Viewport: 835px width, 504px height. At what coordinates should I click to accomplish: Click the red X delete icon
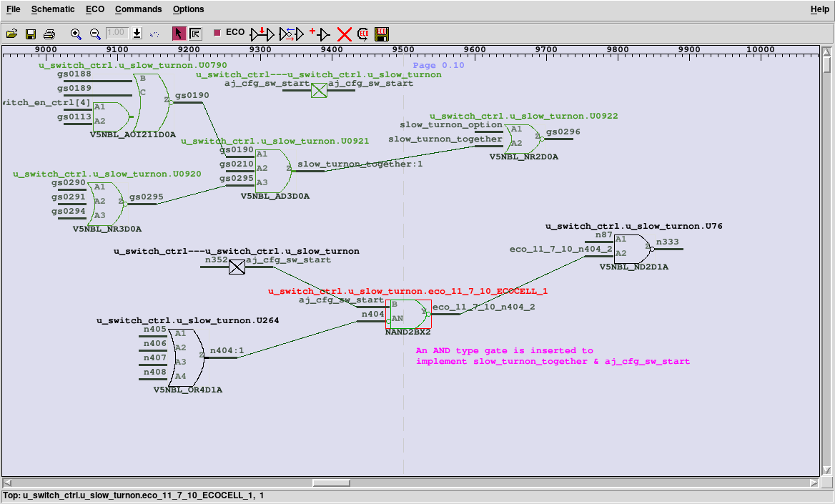point(345,34)
